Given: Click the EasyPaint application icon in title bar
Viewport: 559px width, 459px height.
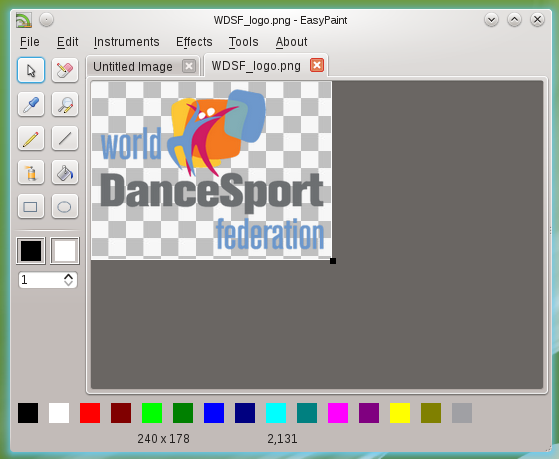Looking at the screenshot, I should [24, 20].
